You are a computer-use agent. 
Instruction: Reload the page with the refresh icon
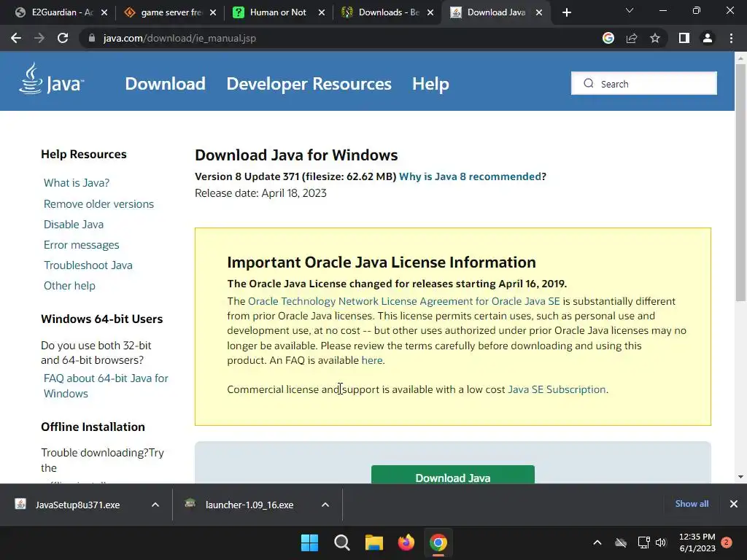(63, 38)
